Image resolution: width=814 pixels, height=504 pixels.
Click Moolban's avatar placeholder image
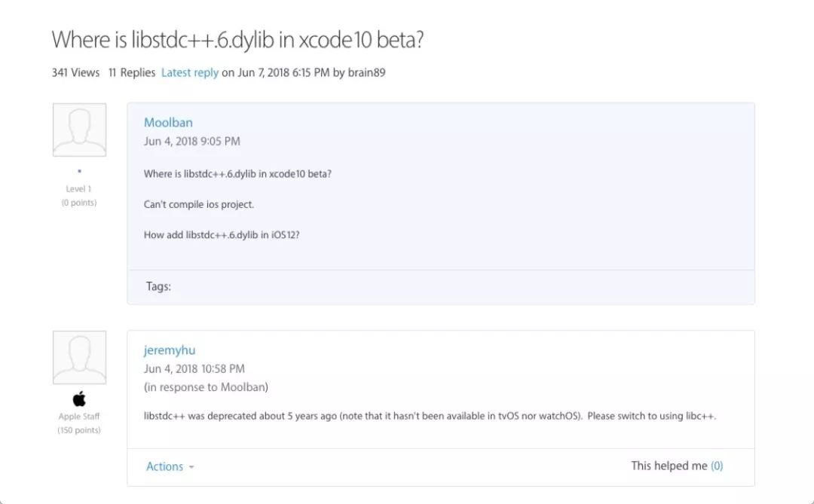(x=79, y=130)
